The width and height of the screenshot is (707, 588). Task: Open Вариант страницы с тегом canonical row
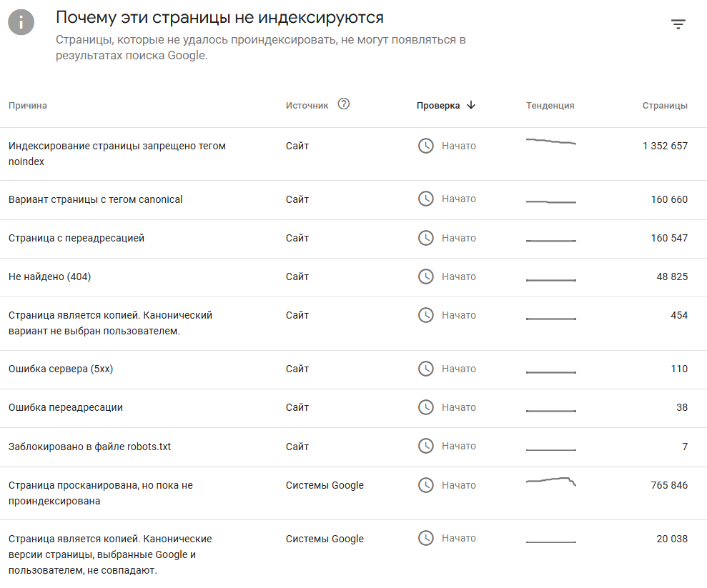tap(353, 199)
